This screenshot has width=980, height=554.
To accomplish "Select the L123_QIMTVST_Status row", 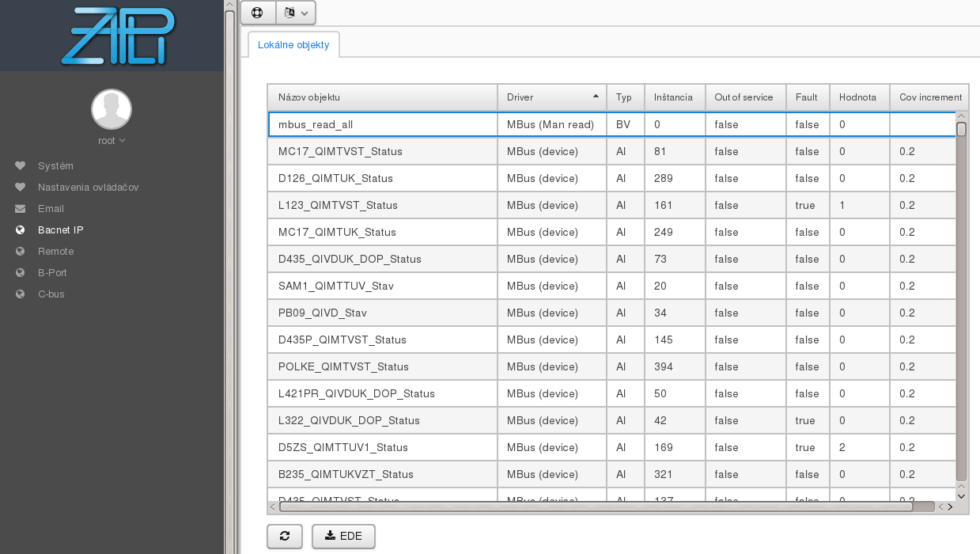I will 382,205.
